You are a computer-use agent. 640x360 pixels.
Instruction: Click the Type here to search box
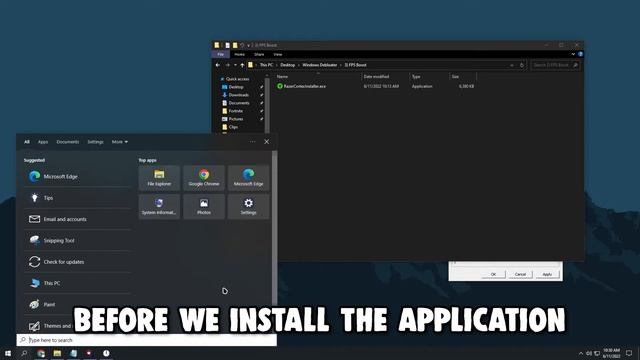pyautogui.click(x=147, y=340)
